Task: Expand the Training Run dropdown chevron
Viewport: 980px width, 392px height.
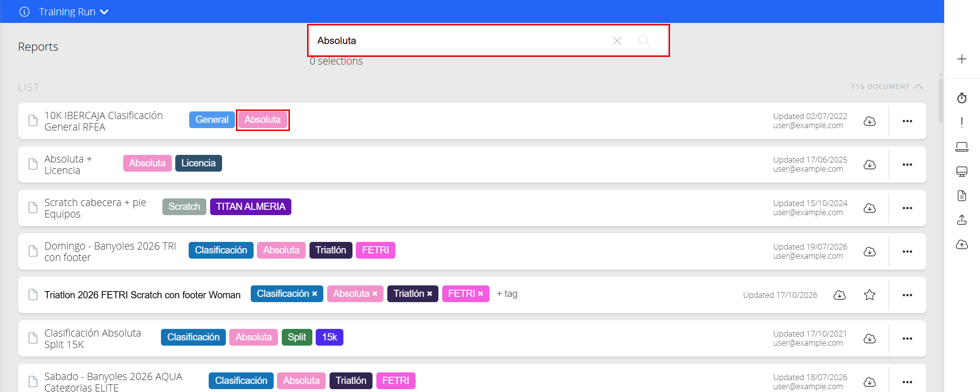Action: [104, 12]
